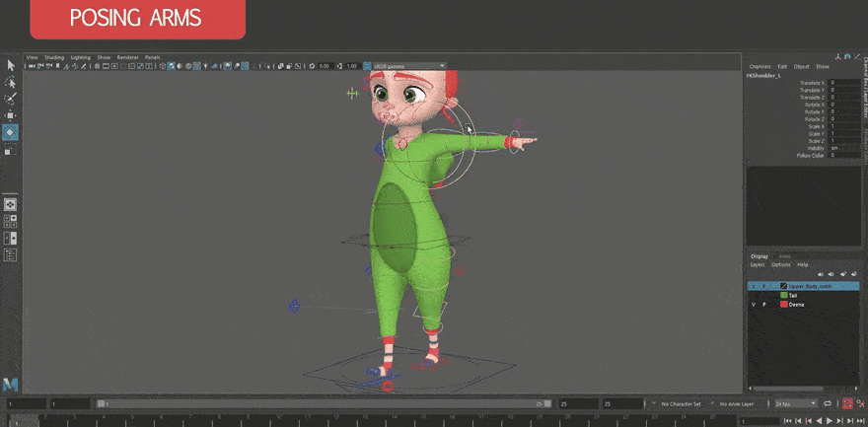868x427 pixels.
Task: Select the arrow Select tool
Action: tap(10, 65)
